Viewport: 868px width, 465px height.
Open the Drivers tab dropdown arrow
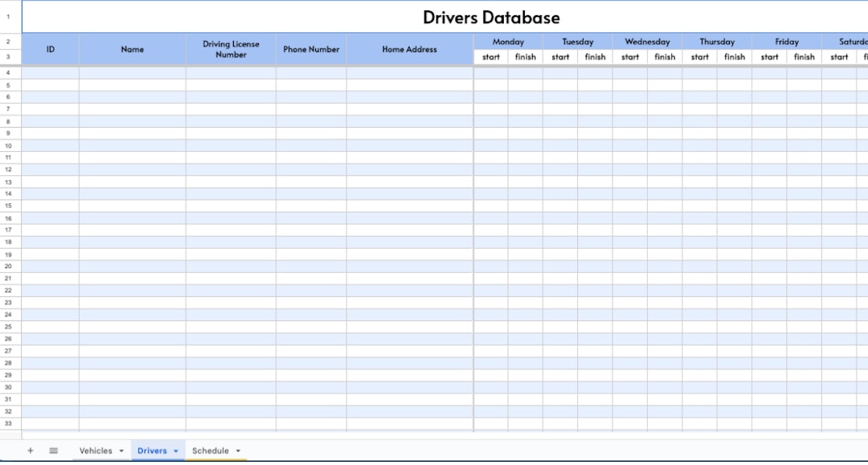pyautogui.click(x=176, y=451)
